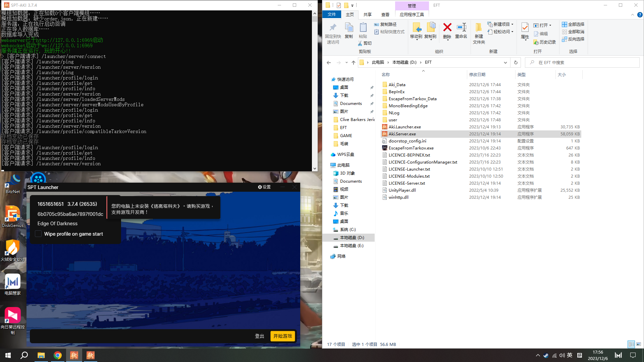644x362 pixels.
Task: Select the BepInEx folder
Action: pyautogui.click(x=481, y=92)
